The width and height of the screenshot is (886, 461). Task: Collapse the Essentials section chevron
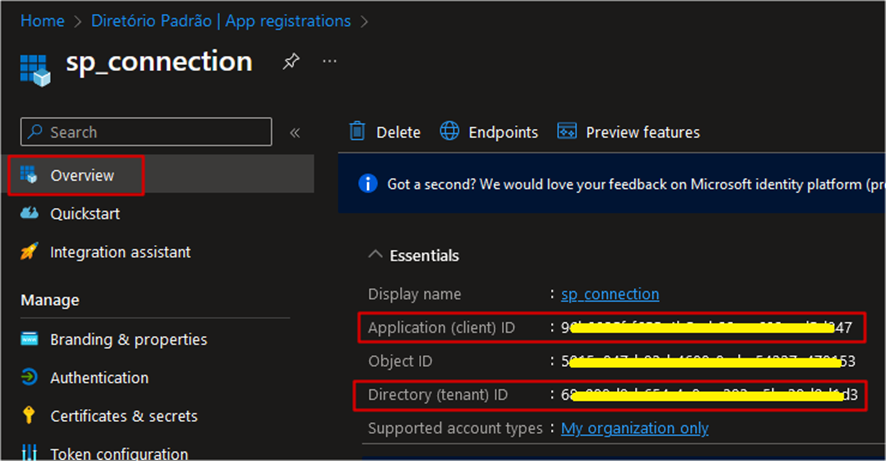(x=375, y=255)
